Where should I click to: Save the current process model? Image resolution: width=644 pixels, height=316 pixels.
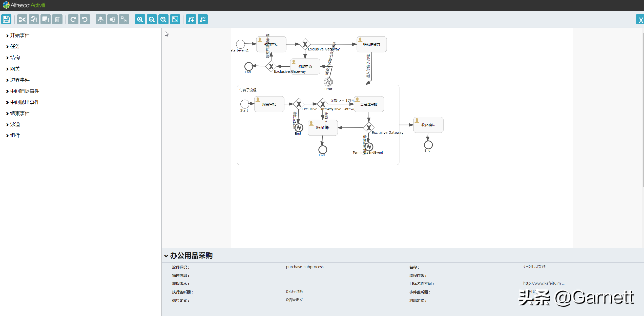(x=6, y=19)
